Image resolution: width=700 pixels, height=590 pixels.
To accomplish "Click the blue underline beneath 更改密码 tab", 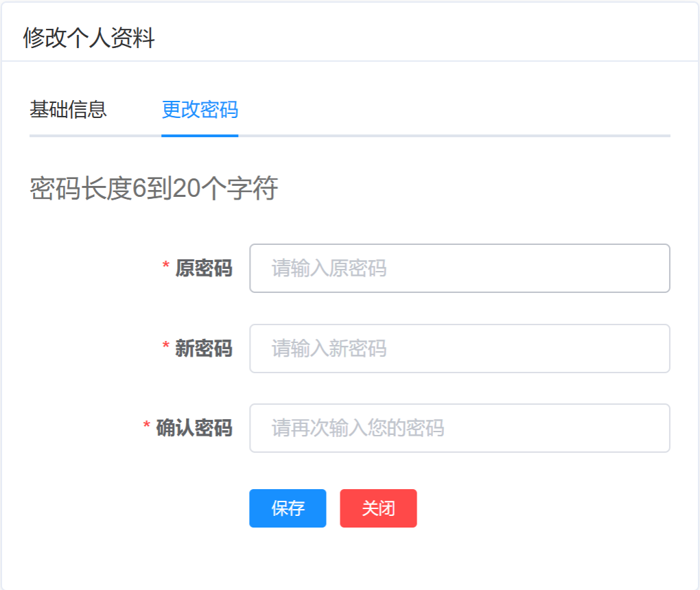I will [200, 135].
